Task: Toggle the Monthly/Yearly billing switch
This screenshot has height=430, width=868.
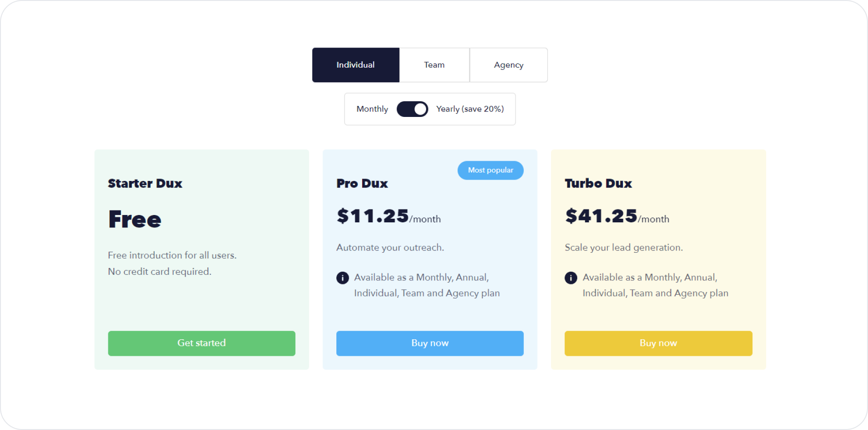Action: (x=412, y=109)
